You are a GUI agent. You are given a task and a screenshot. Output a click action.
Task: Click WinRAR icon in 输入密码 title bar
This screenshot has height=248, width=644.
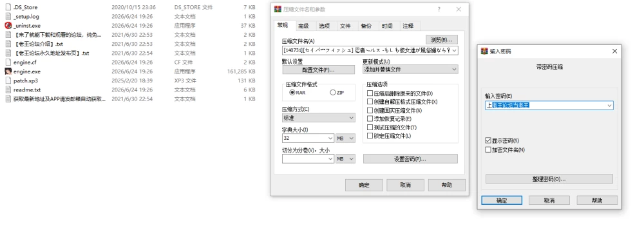(484, 52)
